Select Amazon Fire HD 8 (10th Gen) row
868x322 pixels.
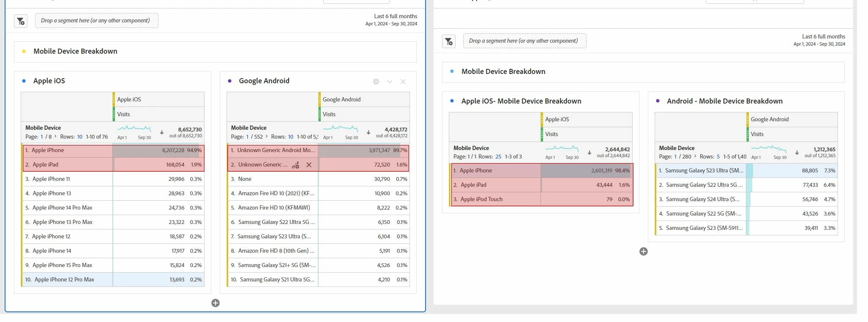pos(318,251)
